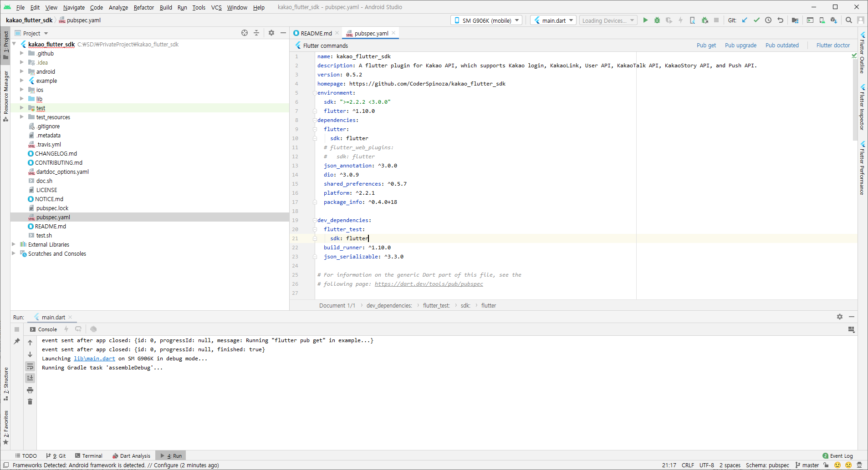Click the down arrow in the Run console

pyautogui.click(x=30, y=354)
